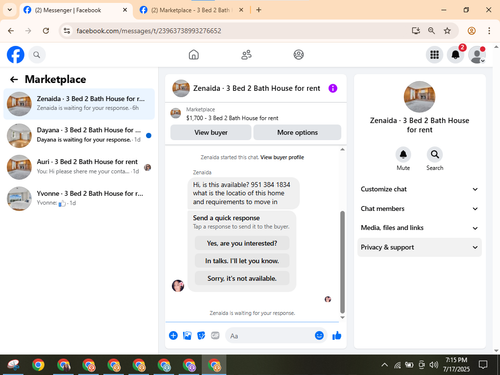Open conversation information purple icon

tap(333, 88)
